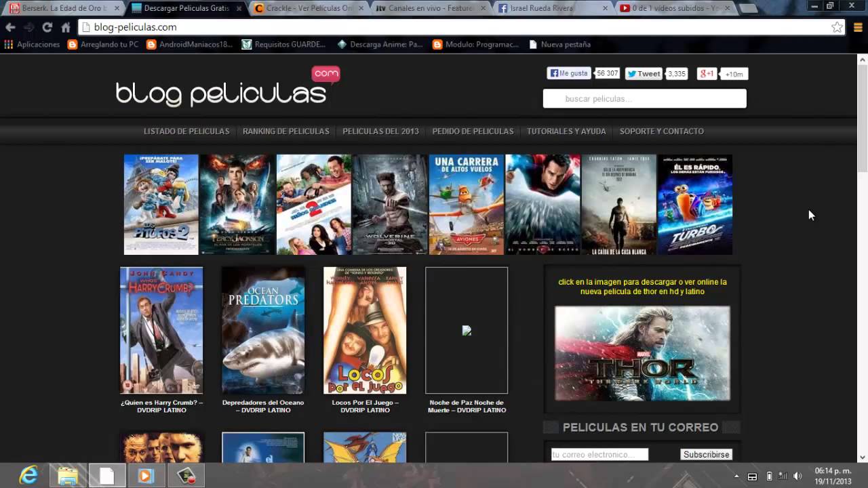Open the Modulo: Programac bookmark
Viewport: 868px width, 488px height.
tap(475, 44)
